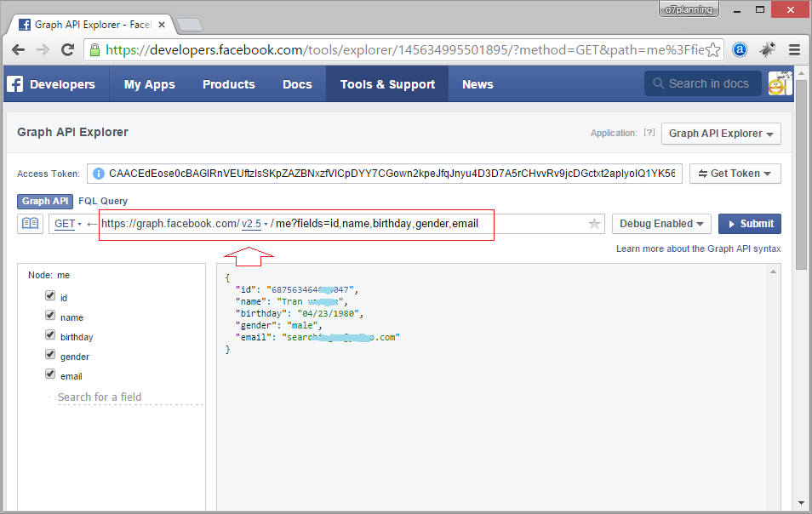Click the browser forward arrow
Screen dimensions: 812x514
click(x=43, y=49)
